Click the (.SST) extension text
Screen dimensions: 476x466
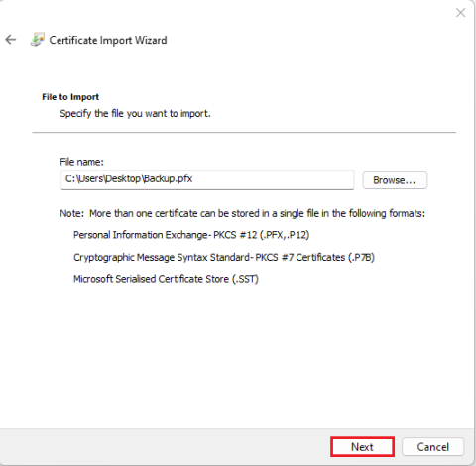pos(245,279)
